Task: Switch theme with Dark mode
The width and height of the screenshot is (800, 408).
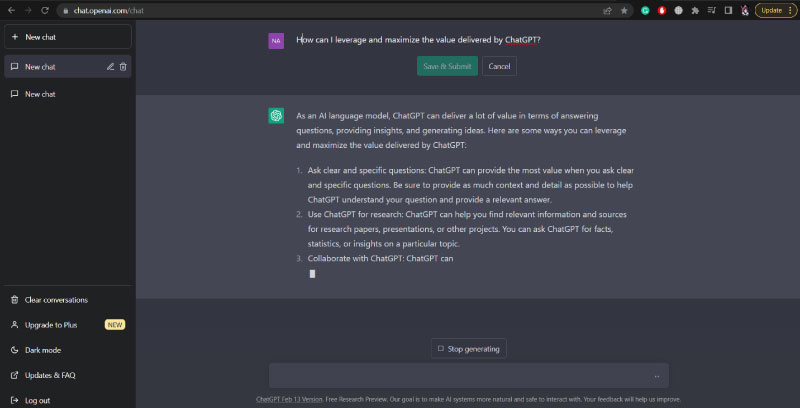Action: (x=68, y=350)
